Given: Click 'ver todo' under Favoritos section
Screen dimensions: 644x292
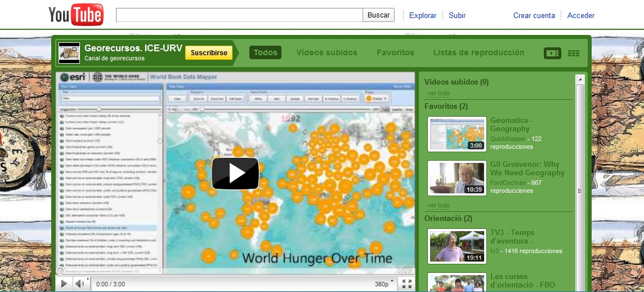Looking at the screenshot, I should click(x=438, y=205).
